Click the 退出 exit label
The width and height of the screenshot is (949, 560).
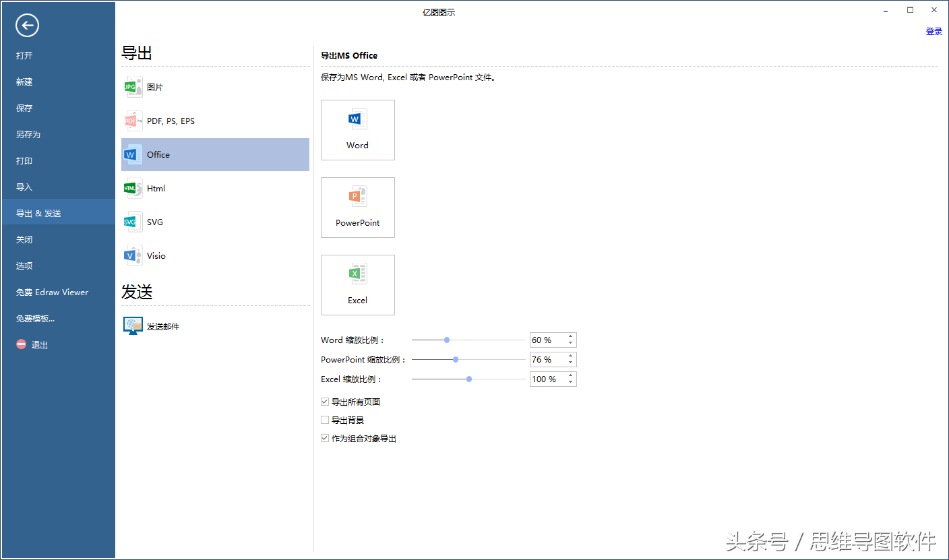pyautogui.click(x=40, y=344)
